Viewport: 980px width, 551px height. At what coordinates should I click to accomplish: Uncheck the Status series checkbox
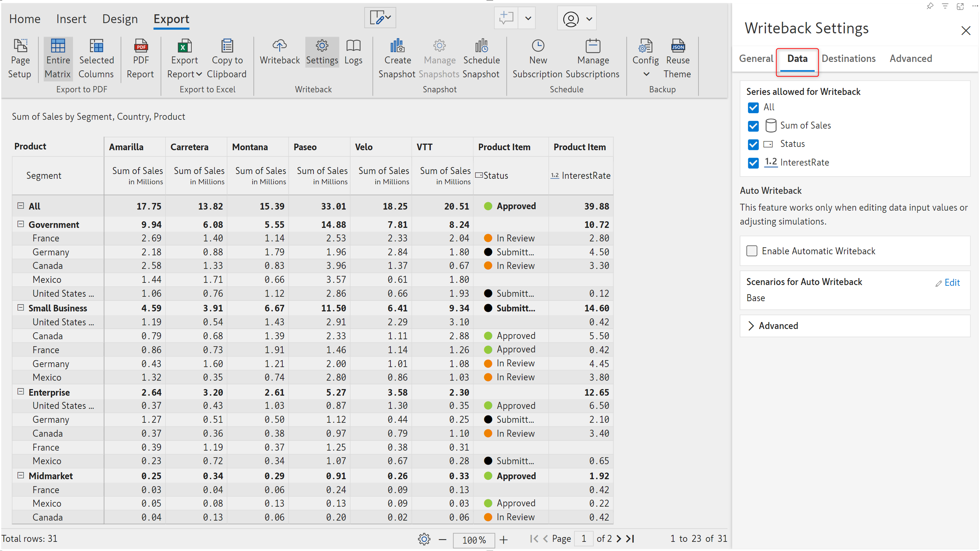tap(753, 144)
